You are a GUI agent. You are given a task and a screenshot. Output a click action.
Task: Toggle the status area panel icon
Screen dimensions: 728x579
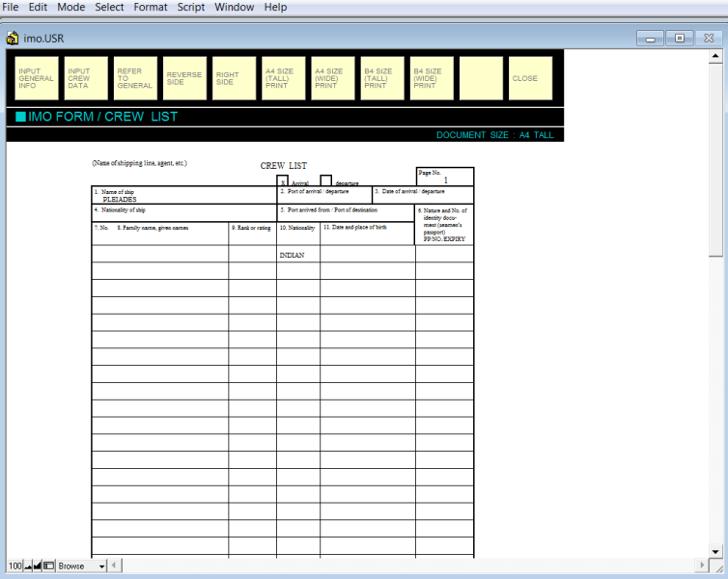[x=49, y=565]
